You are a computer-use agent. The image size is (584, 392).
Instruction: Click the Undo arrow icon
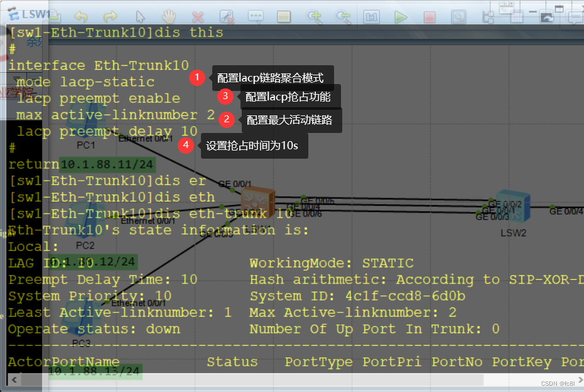81,16
